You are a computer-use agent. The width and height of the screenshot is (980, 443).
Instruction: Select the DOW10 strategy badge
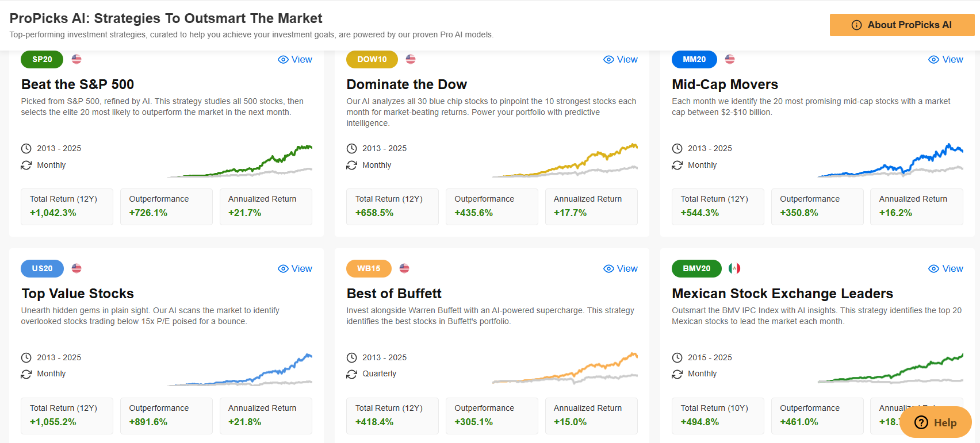pos(372,59)
